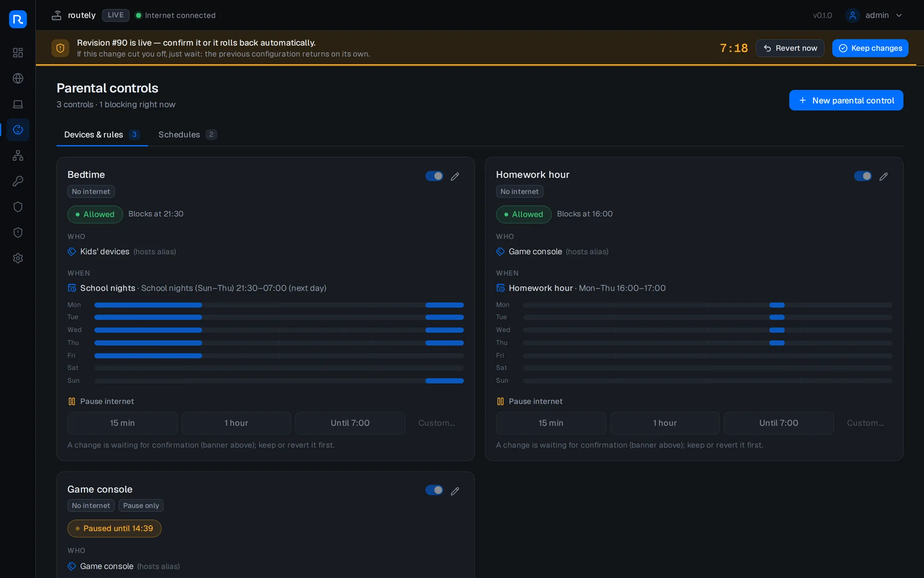
Task: Click Revert now in the banner
Action: (790, 48)
